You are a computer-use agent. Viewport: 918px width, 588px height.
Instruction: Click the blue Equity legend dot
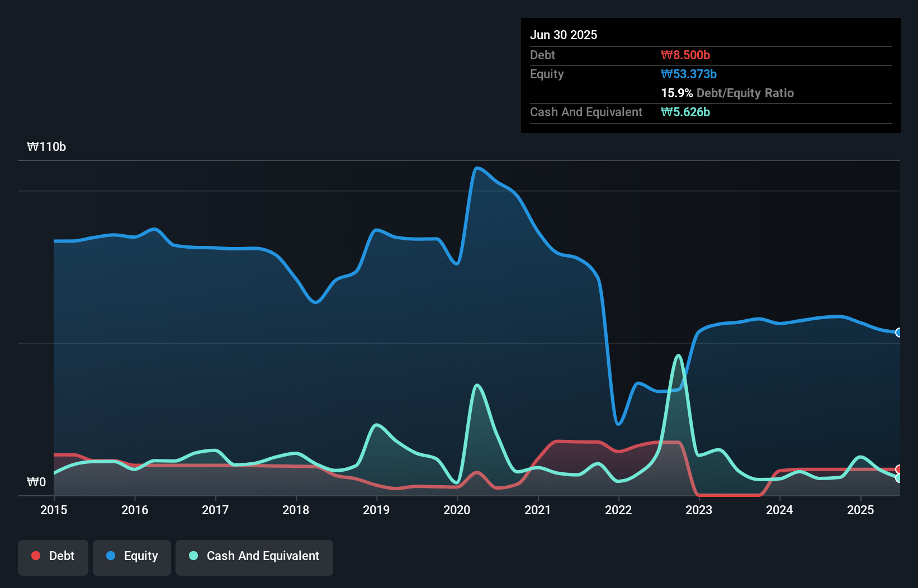(111, 556)
